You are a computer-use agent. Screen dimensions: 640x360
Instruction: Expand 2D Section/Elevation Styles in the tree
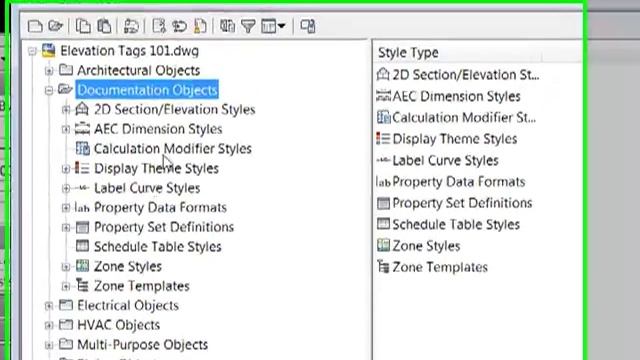click(x=66, y=109)
